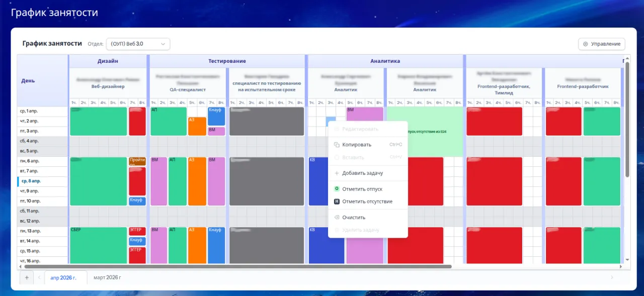
Task: Click the orange АЗ task on April 2
Action: [197, 126]
